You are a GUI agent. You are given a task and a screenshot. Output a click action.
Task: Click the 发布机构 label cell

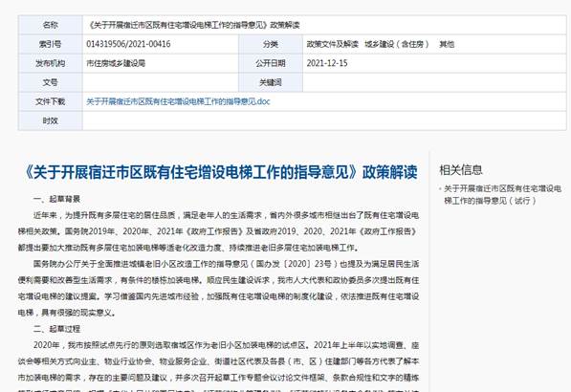point(51,63)
